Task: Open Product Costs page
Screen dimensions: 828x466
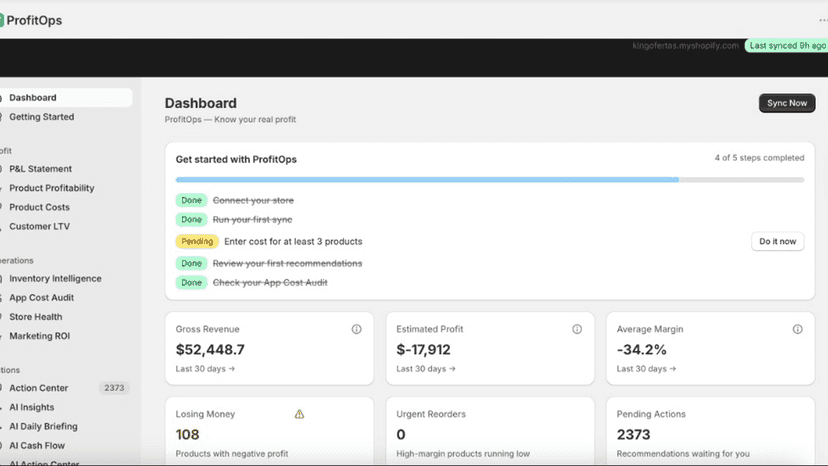Action: tap(39, 207)
